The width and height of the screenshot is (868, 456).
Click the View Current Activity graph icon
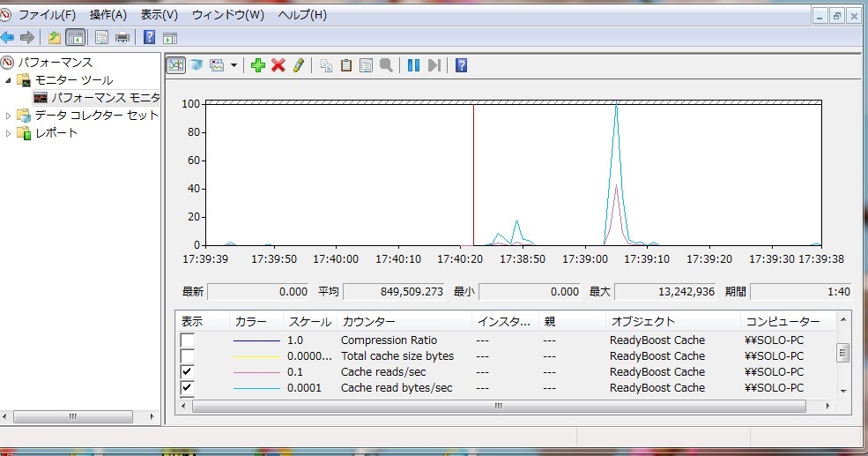click(x=176, y=65)
